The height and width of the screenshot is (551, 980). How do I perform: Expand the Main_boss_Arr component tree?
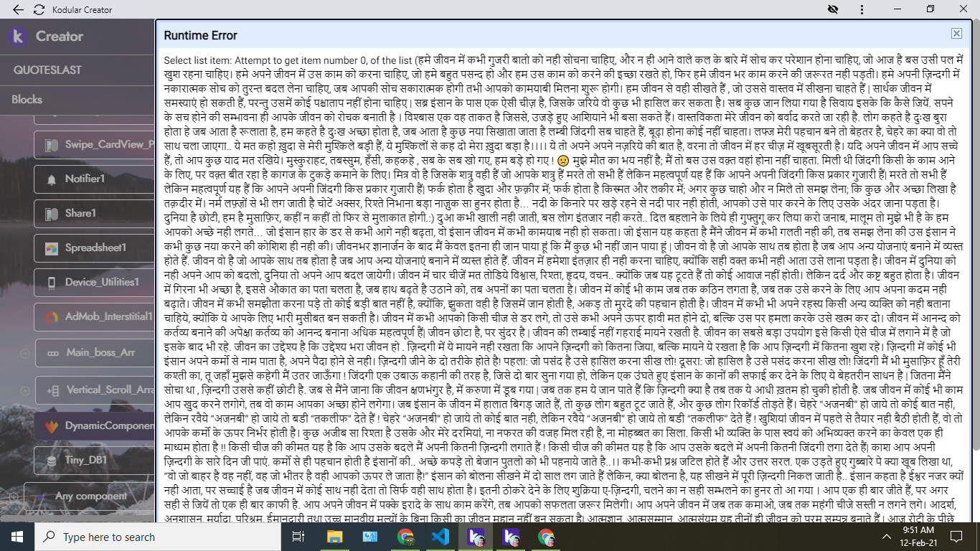click(25, 353)
